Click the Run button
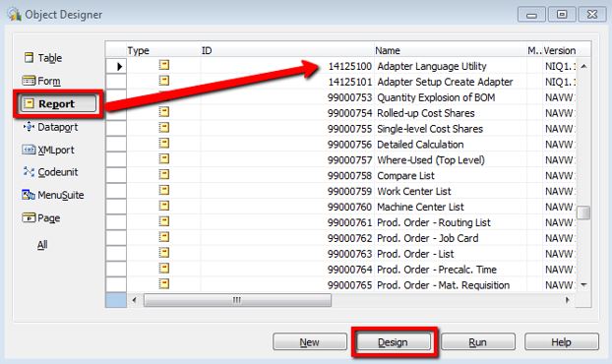612x364 pixels. click(478, 342)
